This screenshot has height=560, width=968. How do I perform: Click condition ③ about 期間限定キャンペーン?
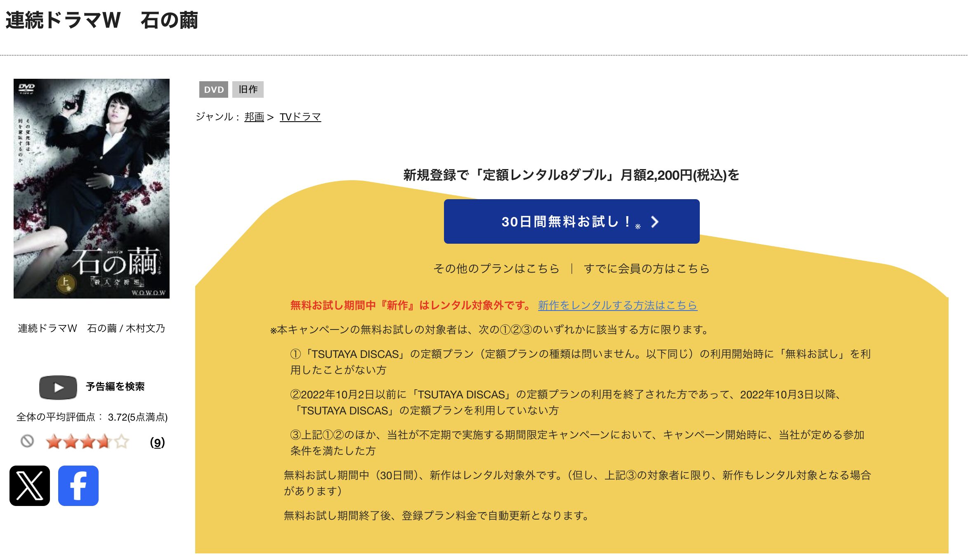coord(577,442)
